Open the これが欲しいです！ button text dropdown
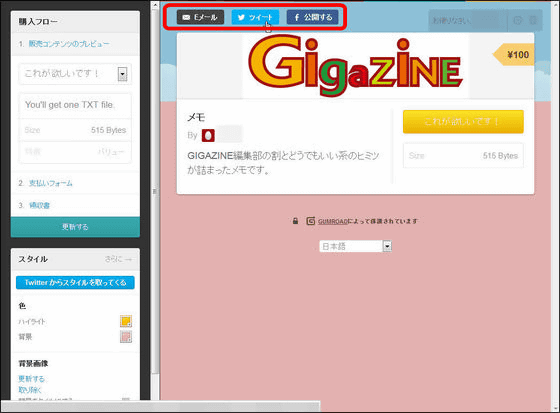This screenshot has height=413, width=560. [x=75, y=74]
